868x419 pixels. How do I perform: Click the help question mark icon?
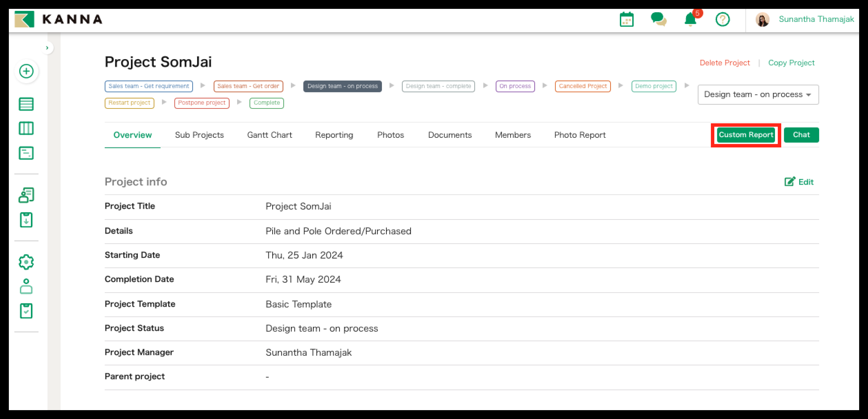(x=723, y=19)
